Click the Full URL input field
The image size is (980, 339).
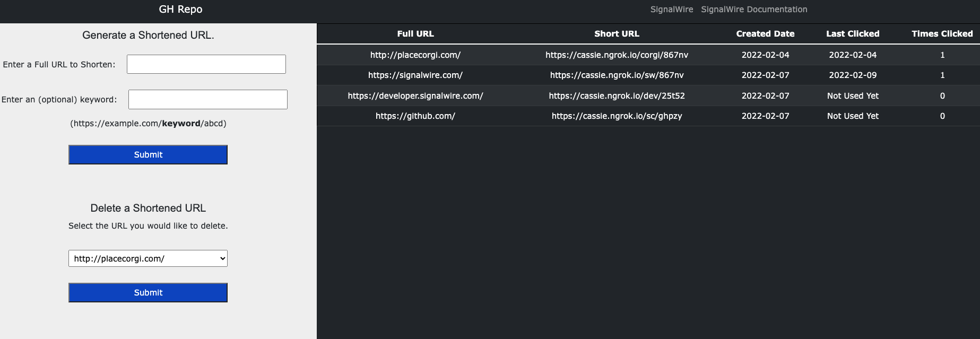click(206, 64)
